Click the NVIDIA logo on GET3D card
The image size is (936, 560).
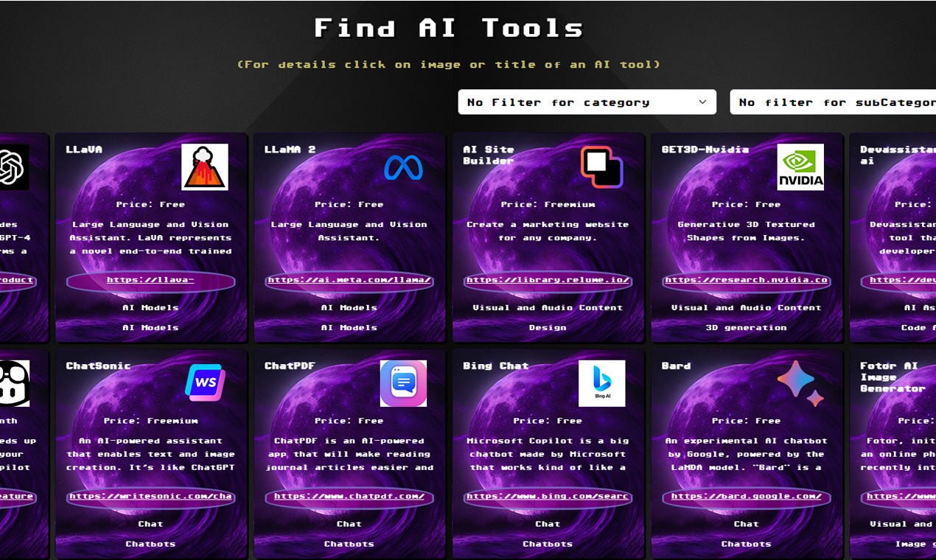[x=800, y=167]
